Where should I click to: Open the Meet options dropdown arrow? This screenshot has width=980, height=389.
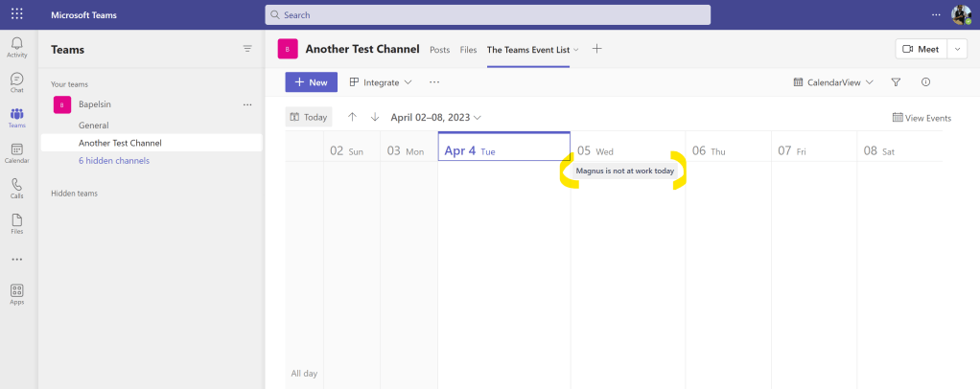(957, 49)
